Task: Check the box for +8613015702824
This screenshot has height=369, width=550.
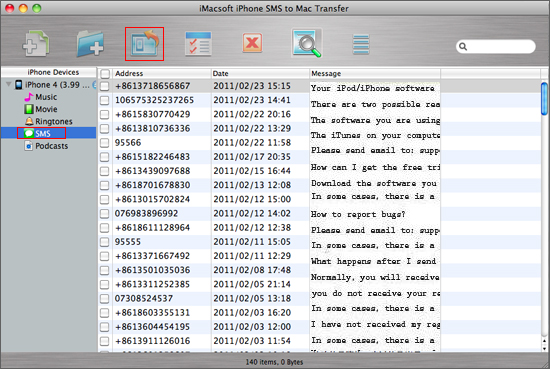Action: [105, 200]
